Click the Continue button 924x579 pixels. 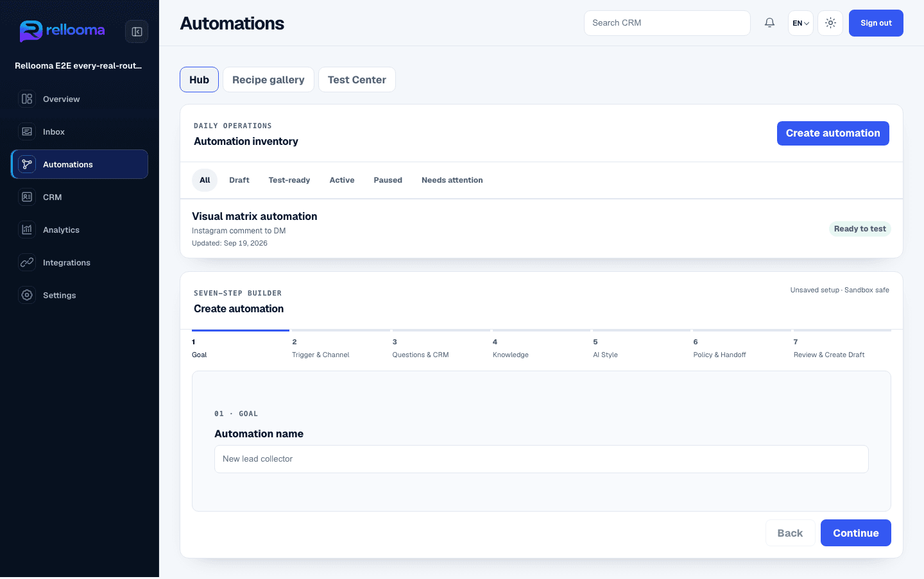(x=855, y=533)
